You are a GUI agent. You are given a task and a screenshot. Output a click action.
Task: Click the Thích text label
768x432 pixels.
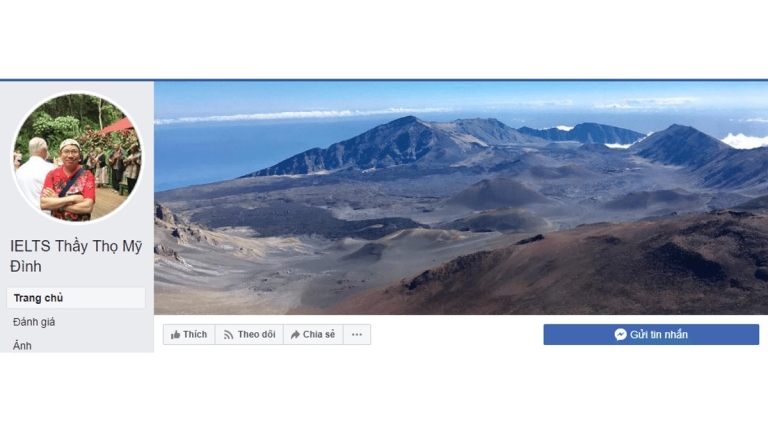click(x=195, y=335)
